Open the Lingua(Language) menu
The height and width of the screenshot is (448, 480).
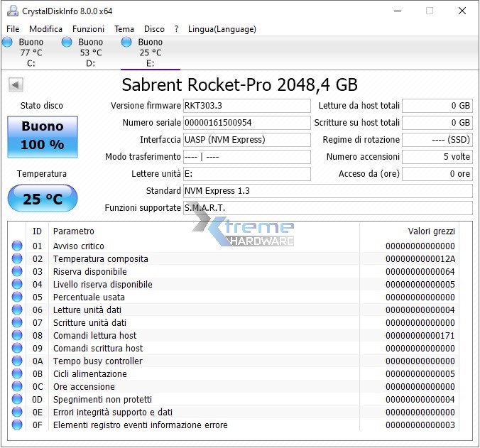(x=222, y=29)
